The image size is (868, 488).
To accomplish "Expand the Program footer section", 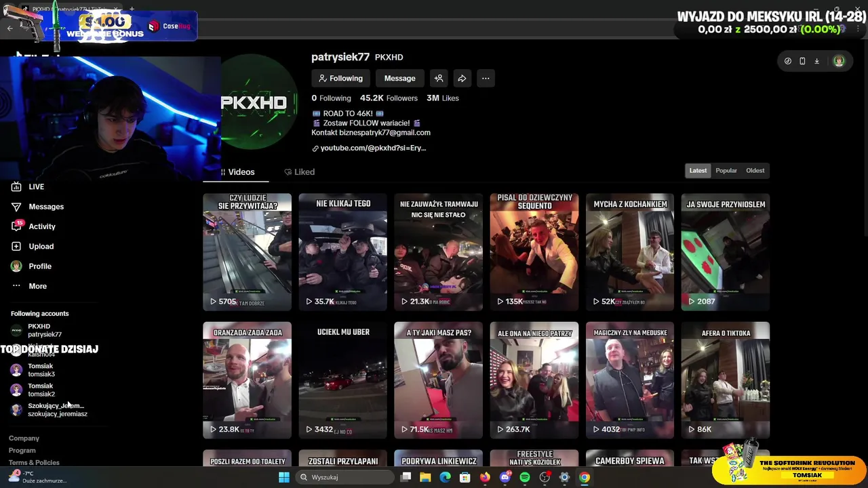I will click(22, 451).
